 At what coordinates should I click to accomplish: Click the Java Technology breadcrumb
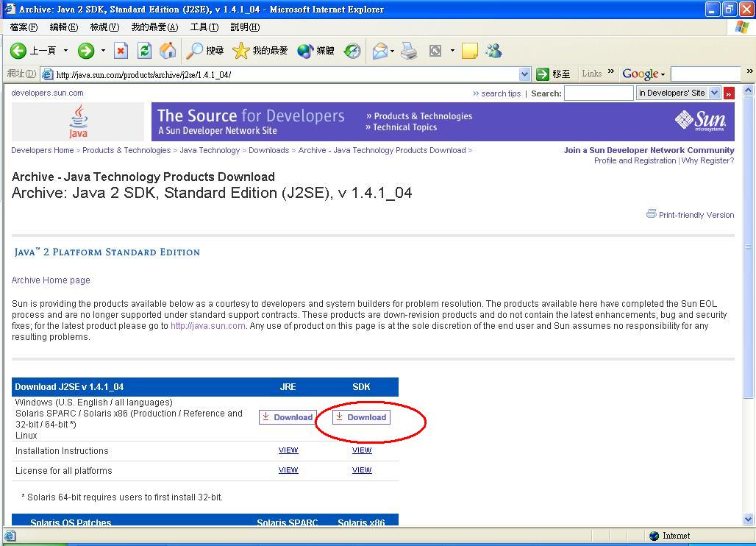[210, 151]
